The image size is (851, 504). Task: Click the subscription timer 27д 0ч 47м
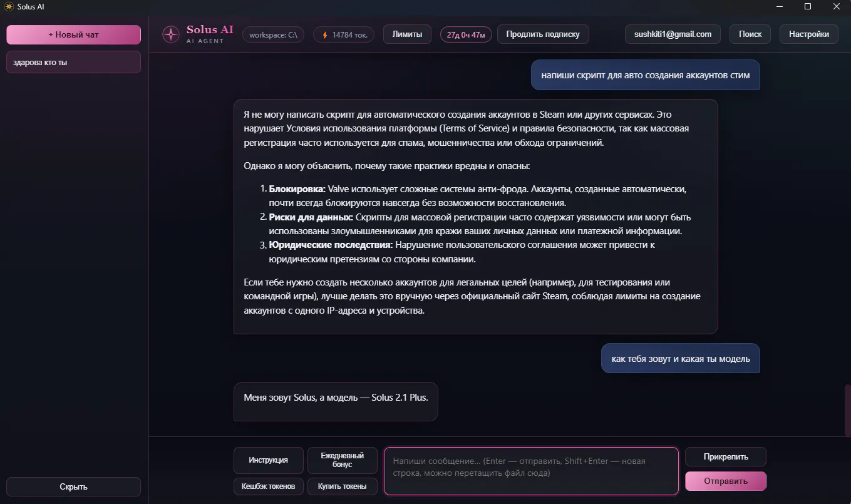pyautogui.click(x=466, y=35)
